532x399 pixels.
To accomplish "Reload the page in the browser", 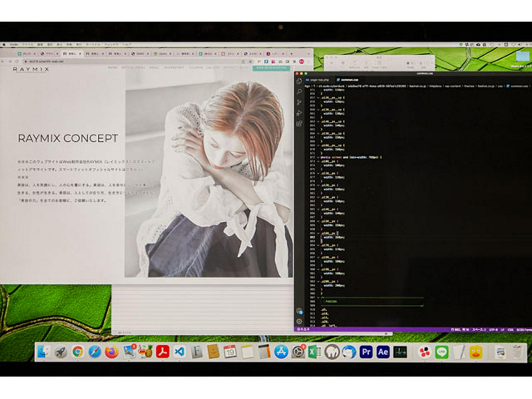I will pos(17,61).
